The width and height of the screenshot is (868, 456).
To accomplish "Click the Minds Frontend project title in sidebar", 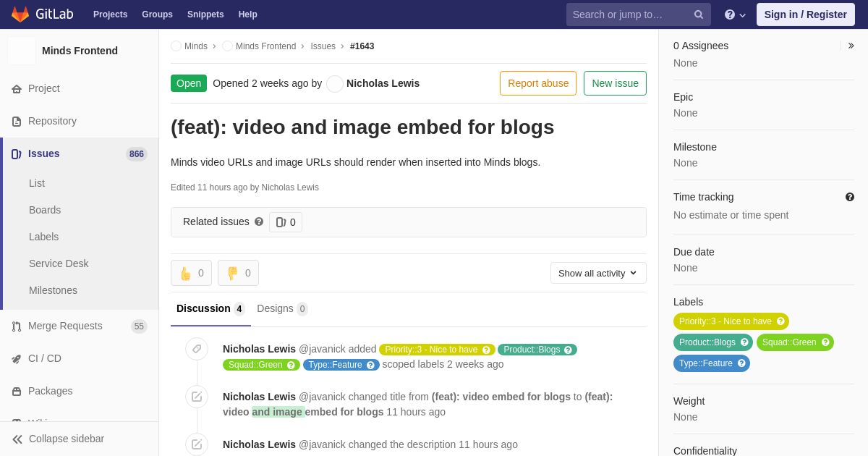I will pos(80,51).
